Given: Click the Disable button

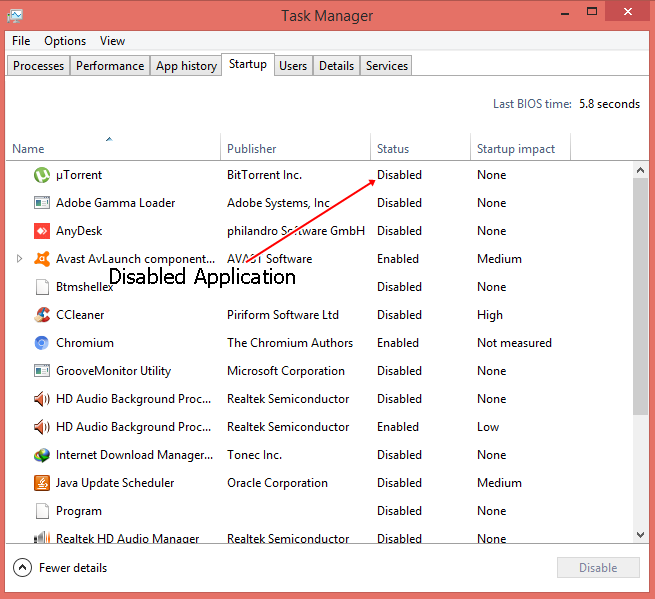Looking at the screenshot, I should pyautogui.click(x=598, y=568).
